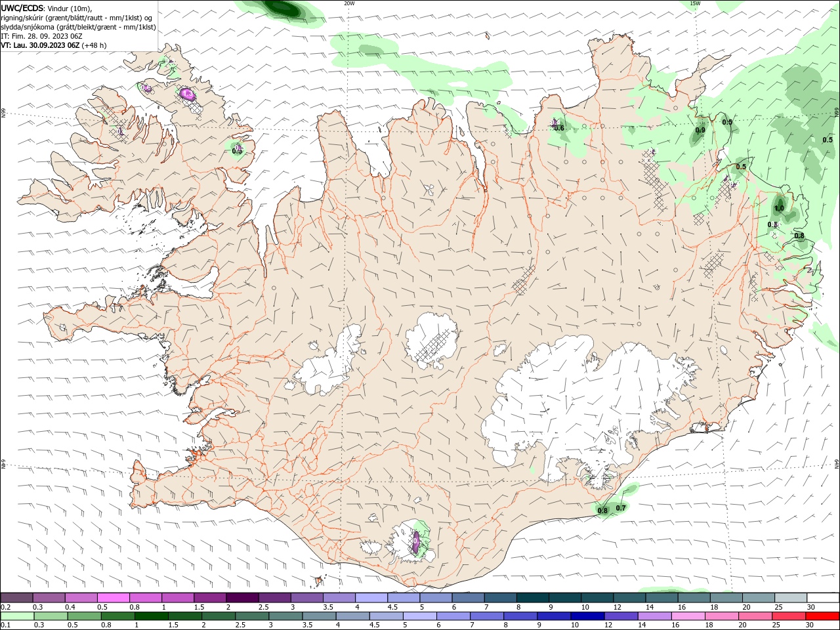Image resolution: width=840 pixels, height=630 pixels.
Task: Select the red-pink 25 mm rain swatch
Action: (789, 616)
